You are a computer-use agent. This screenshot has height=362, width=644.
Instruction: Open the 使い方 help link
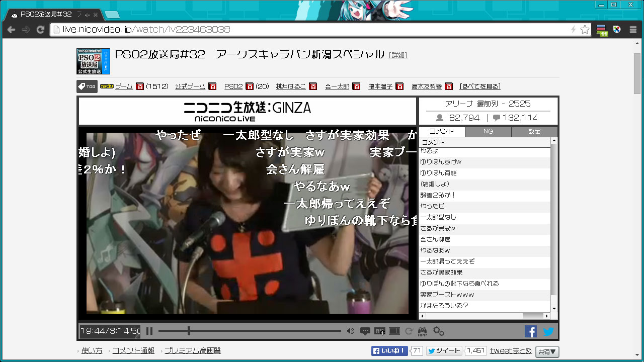click(92, 350)
